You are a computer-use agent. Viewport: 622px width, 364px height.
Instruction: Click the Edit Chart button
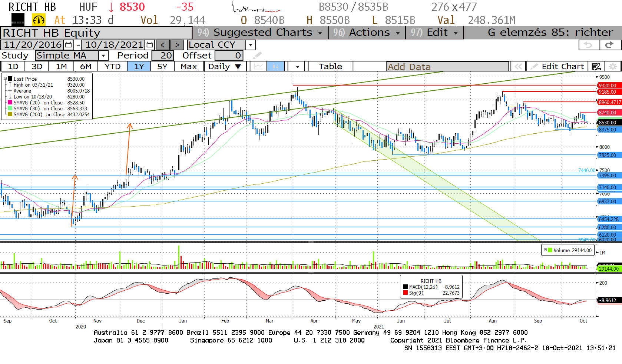tap(557, 67)
